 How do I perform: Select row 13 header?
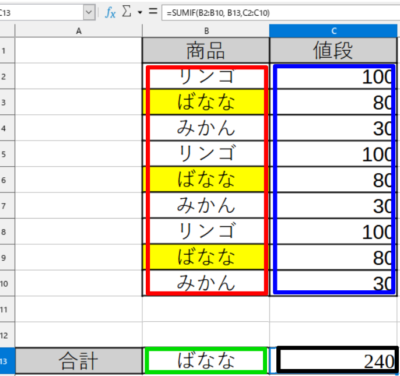click(7, 361)
